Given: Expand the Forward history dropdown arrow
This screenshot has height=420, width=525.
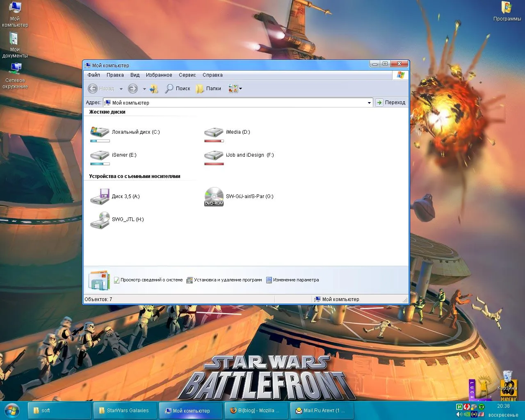Looking at the screenshot, I should 144,89.
